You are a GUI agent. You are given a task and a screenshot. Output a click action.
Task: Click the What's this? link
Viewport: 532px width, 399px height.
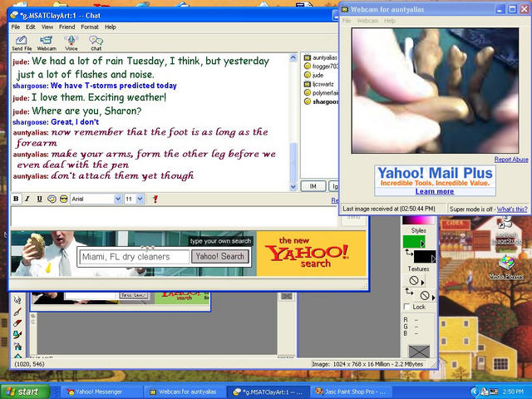[x=512, y=209]
